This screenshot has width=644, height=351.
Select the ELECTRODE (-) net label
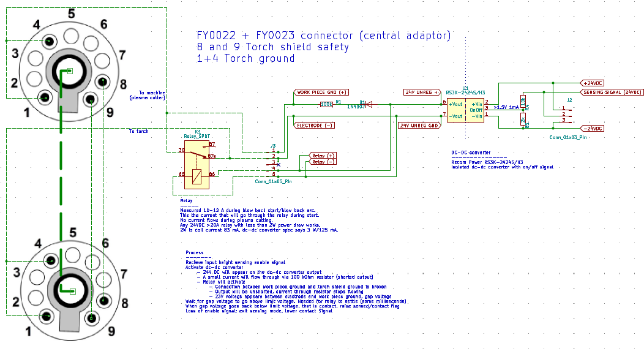(315, 126)
